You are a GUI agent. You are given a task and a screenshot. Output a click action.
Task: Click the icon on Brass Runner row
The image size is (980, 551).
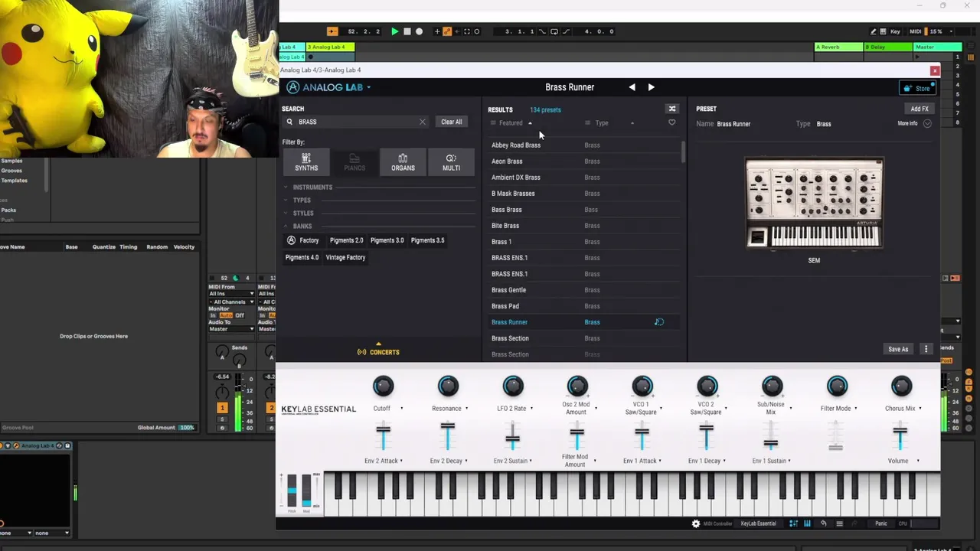tap(658, 322)
